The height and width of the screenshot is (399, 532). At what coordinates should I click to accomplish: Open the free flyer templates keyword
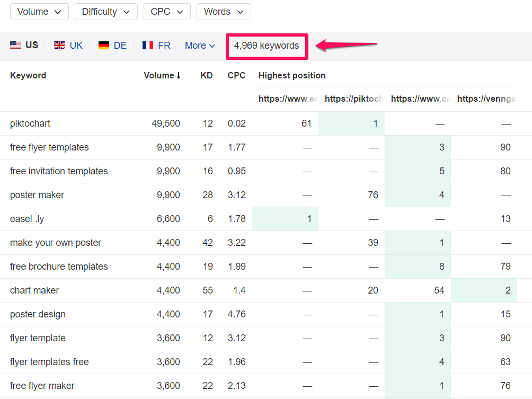tap(49, 147)
